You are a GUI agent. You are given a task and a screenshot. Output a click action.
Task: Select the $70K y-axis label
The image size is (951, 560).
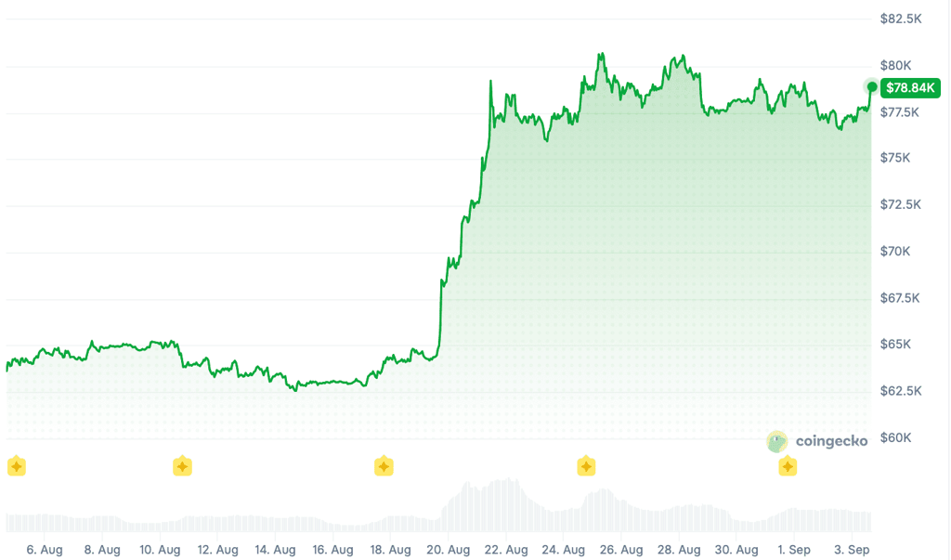895,251
